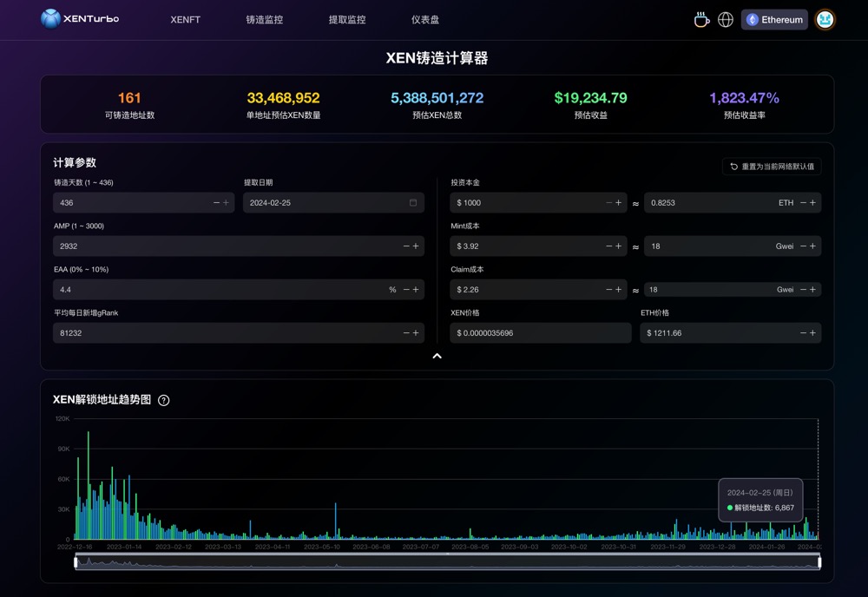This screenshot has height=597, width=868.
Task: Increase Mint成本 Gwei with plus
Action: coord(812,246)
